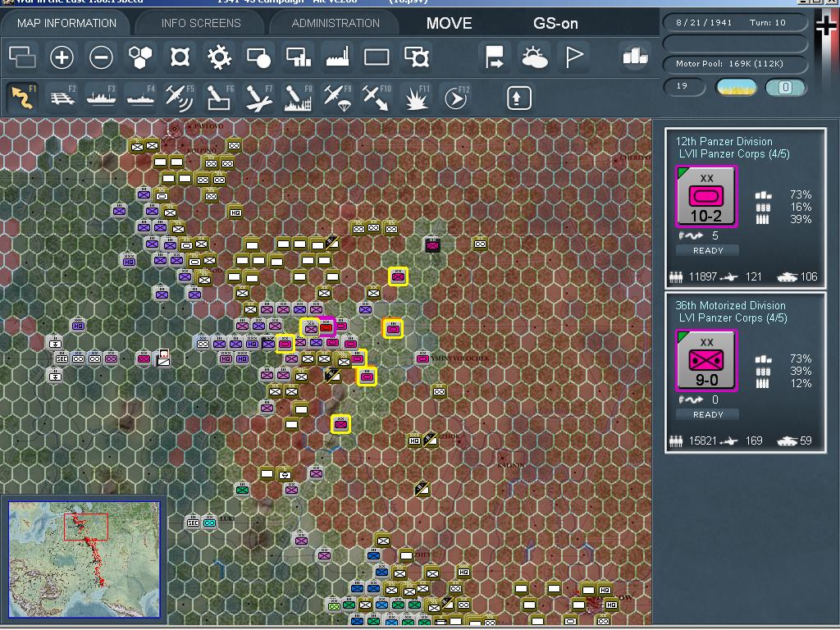Click the overlapping rectangles unit modes icon
This screenshot has height=630, width=840.
22,57
